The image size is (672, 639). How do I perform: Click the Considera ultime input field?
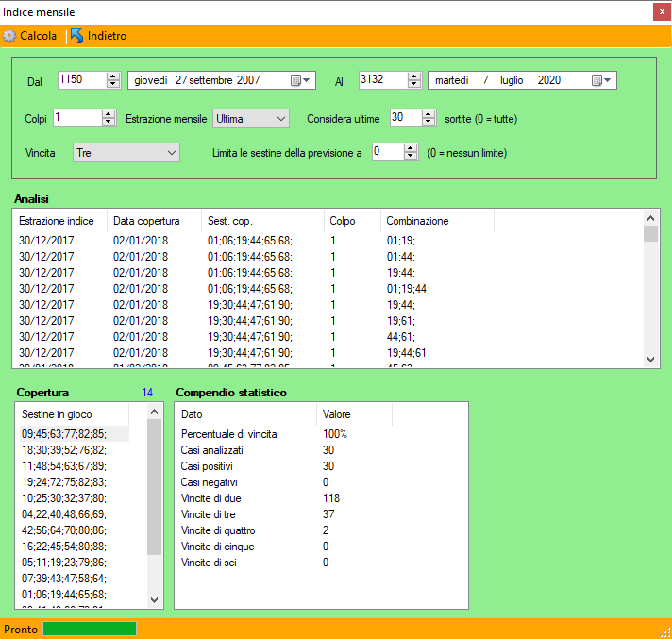406,118
